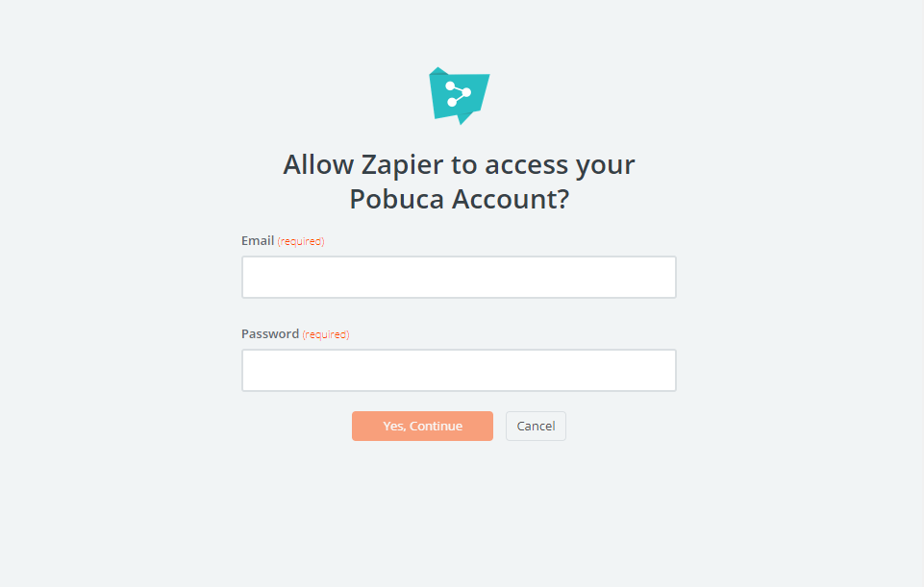Click the Allow Zapier heading text
Image resolution: width=924 pixels, height=587 pixels.
[x=459, y=164]
